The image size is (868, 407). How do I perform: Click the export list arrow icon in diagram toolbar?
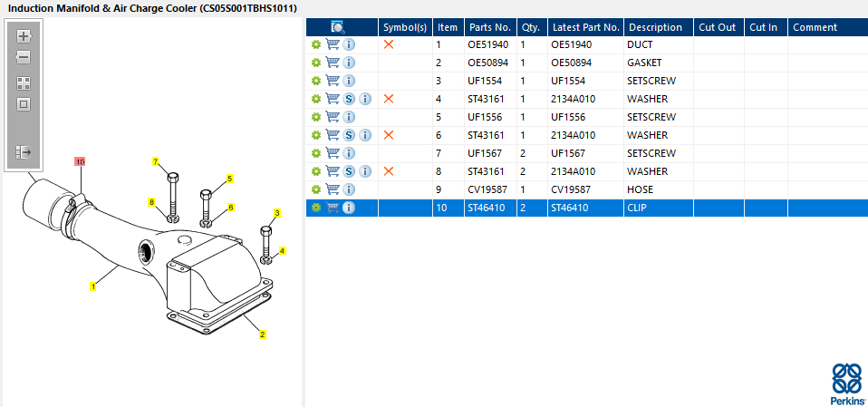click(24, 151)
